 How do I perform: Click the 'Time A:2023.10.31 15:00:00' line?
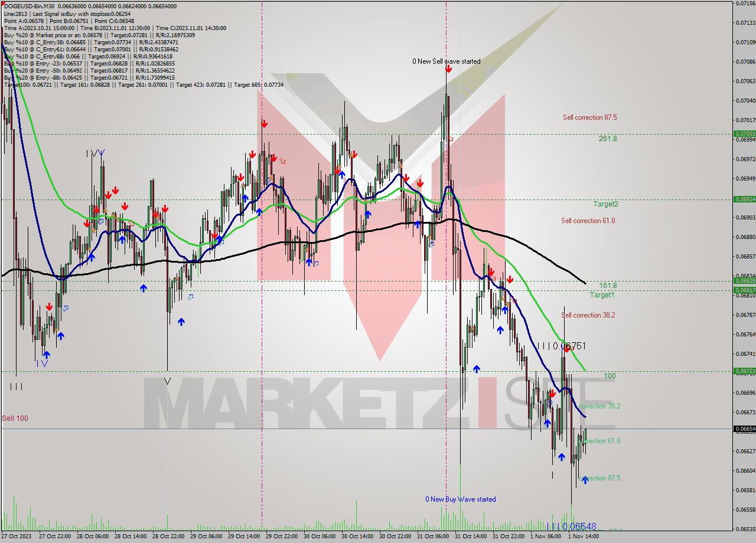tap(115, 28)
